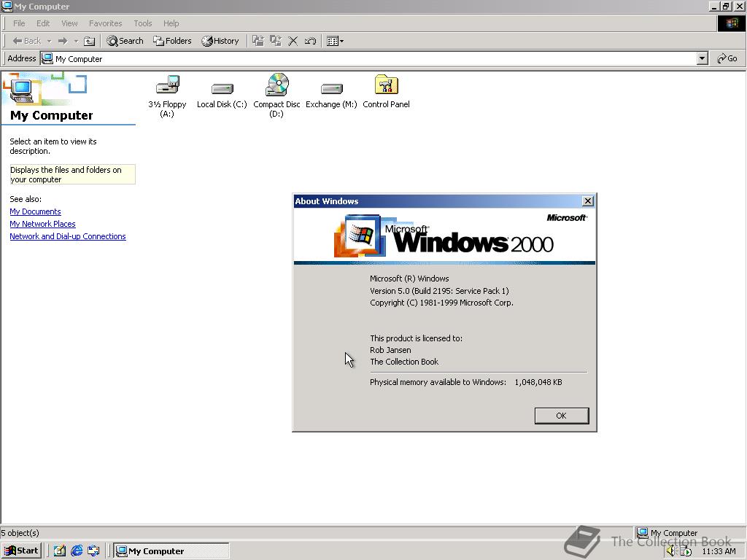Image resolution: width=747 pixels, height=560 pixels.
Task: Click the Move To toolbar icon
Action: [x=258, y=41]
